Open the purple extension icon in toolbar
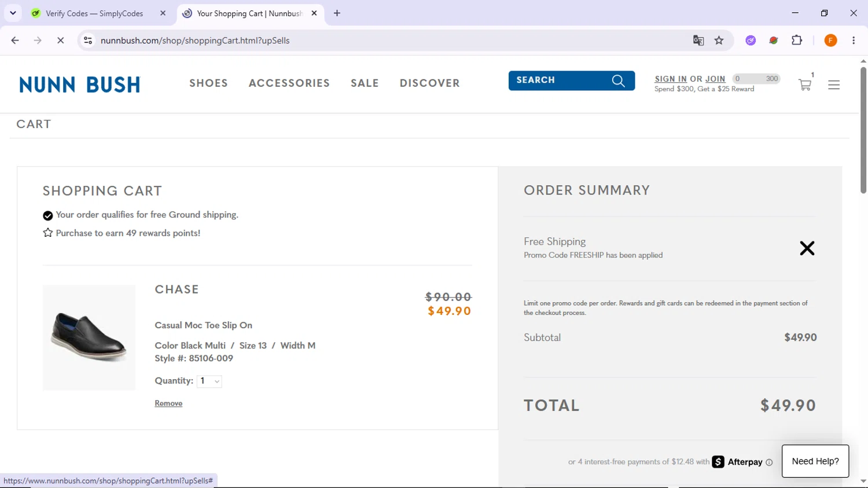The height and width of the screenshot is (488, 868). (x=751, y=41)
